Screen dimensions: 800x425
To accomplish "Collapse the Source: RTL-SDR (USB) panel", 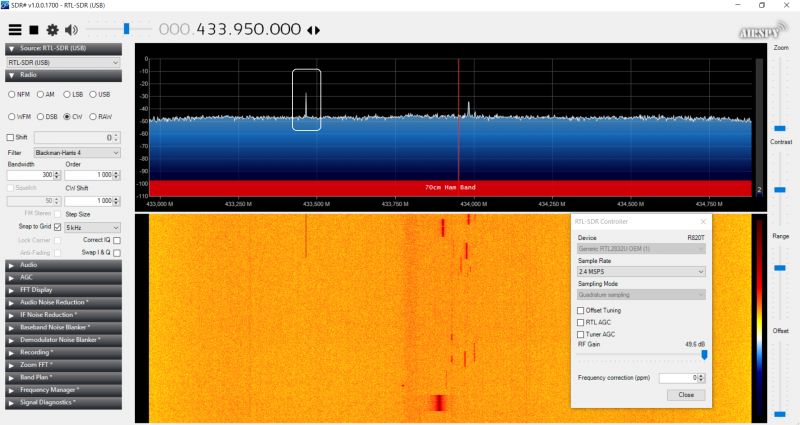I will pyautogui.click(x=63, y=48).
